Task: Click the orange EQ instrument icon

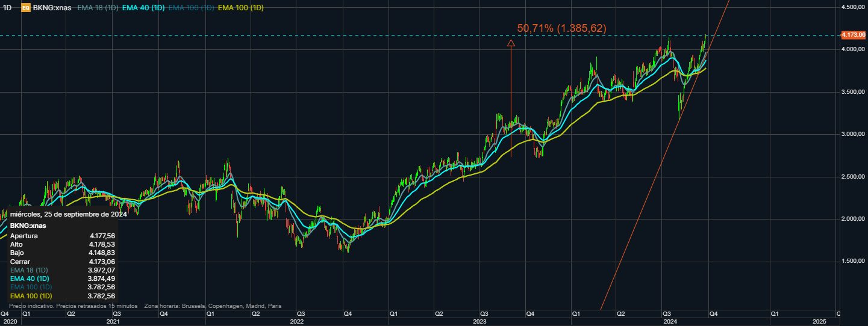Action: (26, 8)
